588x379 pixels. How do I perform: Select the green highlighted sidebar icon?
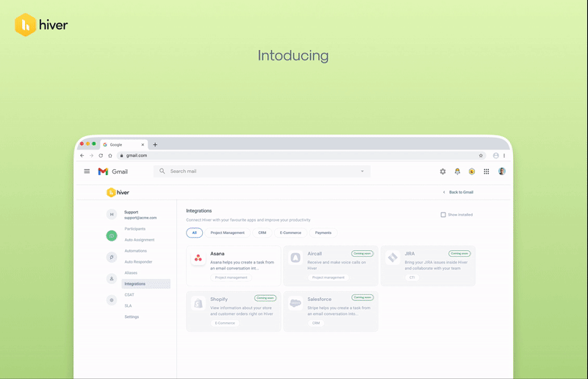click(112, 235)
